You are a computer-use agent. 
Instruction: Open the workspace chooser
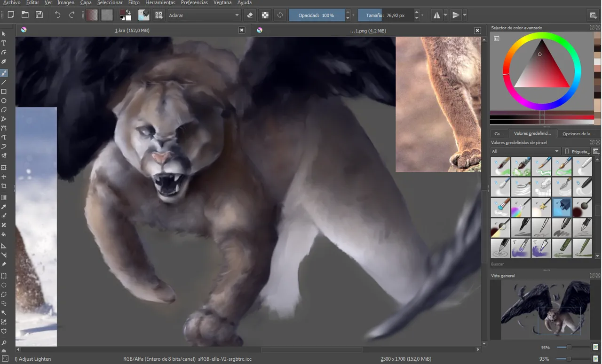pos(594,15)
